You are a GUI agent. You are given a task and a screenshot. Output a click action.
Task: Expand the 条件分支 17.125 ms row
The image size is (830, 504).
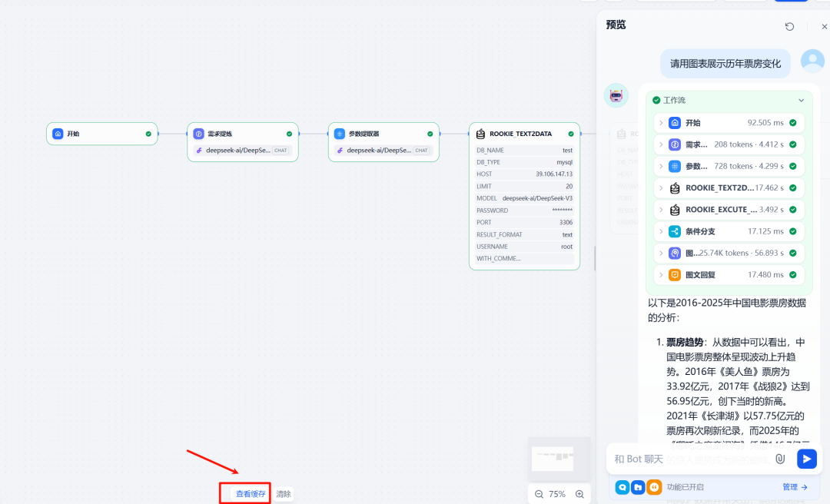click(x=661, y=231)
